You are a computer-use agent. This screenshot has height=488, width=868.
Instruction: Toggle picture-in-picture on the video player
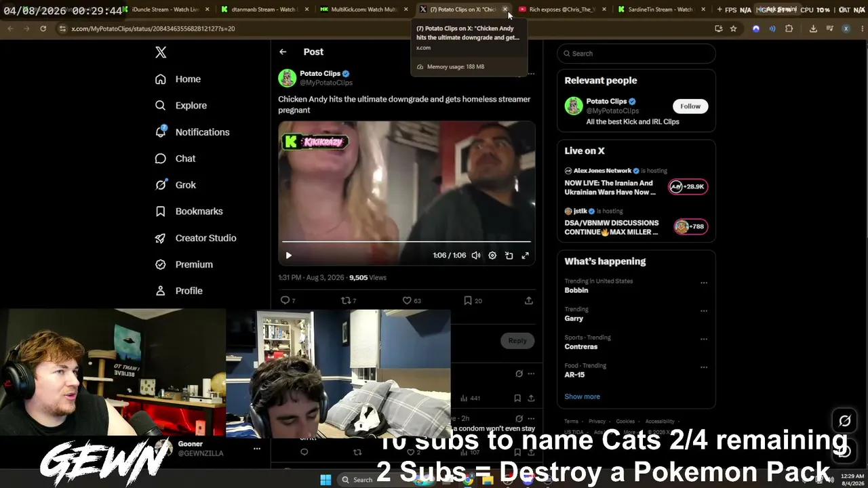(x=509, y=256)
